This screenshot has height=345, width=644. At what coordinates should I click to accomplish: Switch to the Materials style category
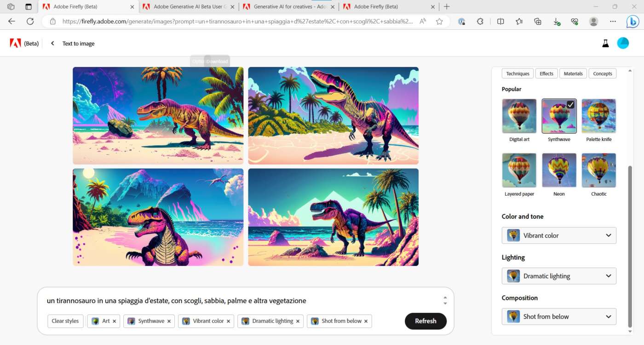coord(573,74)
